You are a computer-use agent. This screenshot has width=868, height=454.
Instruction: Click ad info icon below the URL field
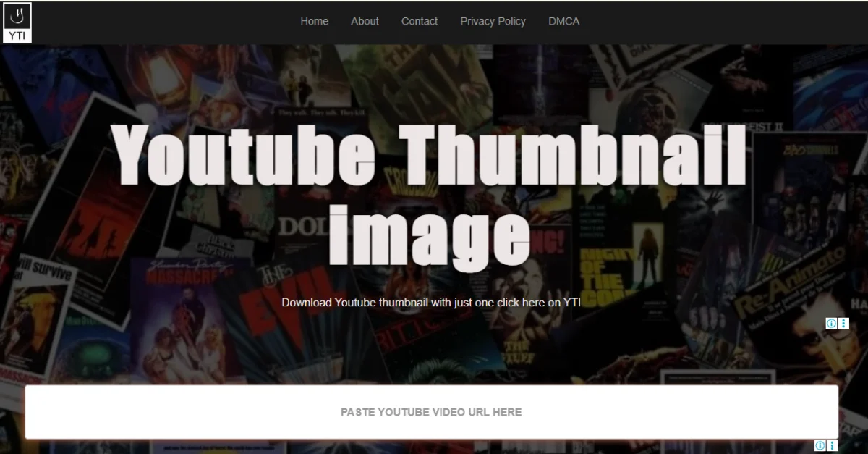pyautogui.click(x=821, y=445)
